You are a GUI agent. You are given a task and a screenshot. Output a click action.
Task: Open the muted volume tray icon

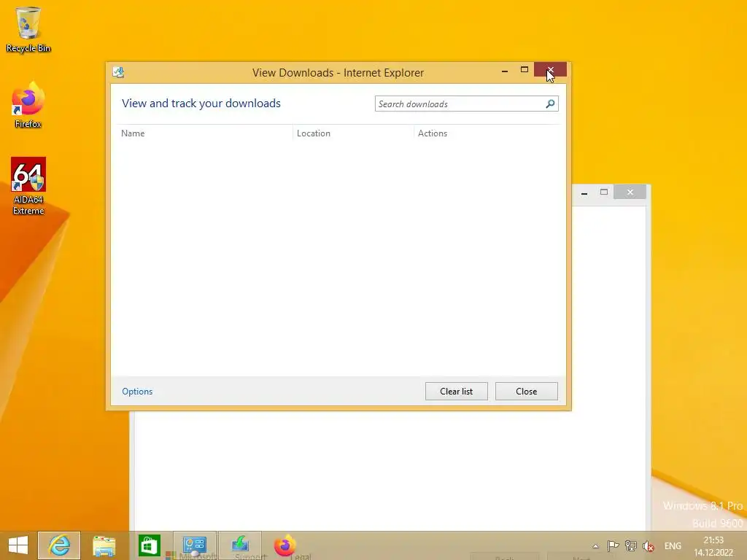(648, 545)
